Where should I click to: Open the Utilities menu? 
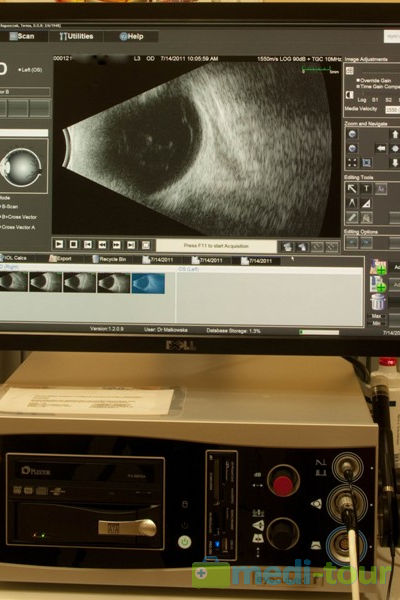(76, 36)
